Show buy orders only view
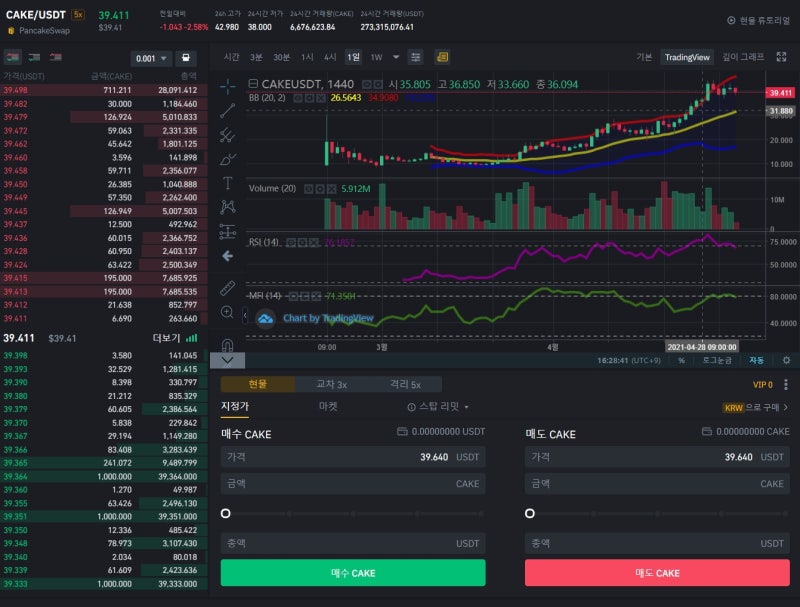 34,57
